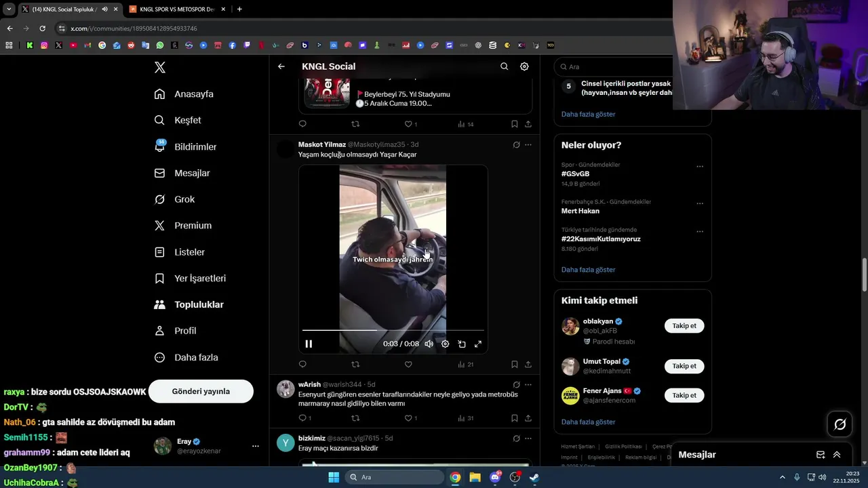Image resolution: width=868 pixels, height=488 pixels.
Task: Share Maskot Yilmaz post
Action: pos(528,365)
